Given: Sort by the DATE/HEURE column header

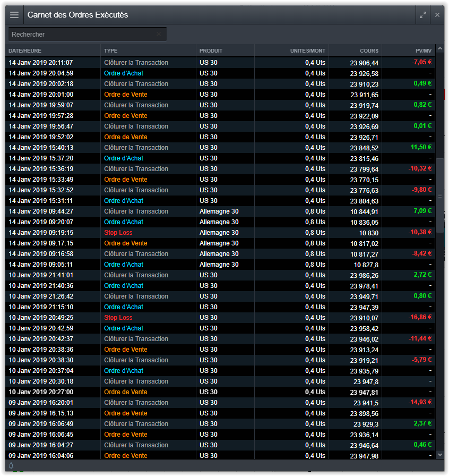Looking at the screenshot, I should point(25,50).
